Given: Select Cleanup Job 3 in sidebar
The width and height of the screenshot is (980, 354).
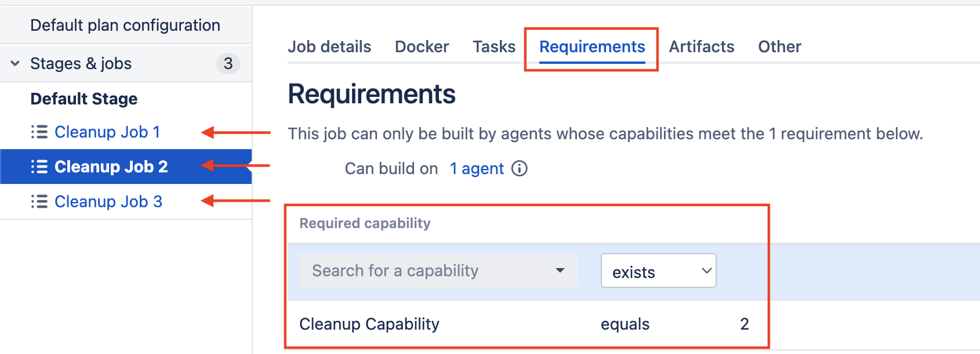Looking at the screenshot, I should point(108,202).
